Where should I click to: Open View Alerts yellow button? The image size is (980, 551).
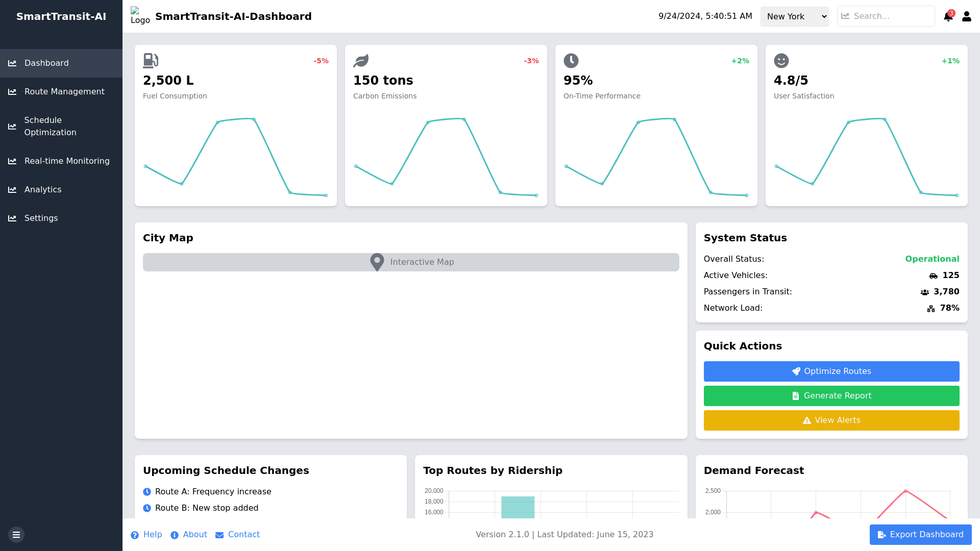(831, 420)
